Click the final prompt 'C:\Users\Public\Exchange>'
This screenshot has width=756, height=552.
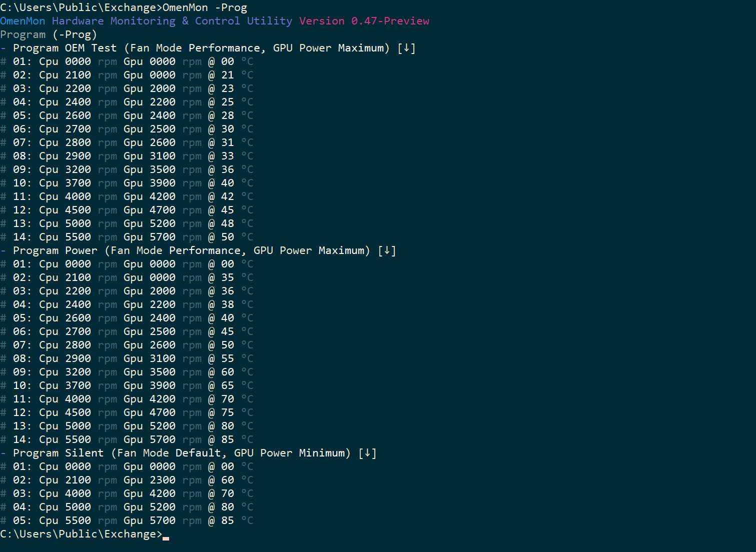tap(81, 534)
